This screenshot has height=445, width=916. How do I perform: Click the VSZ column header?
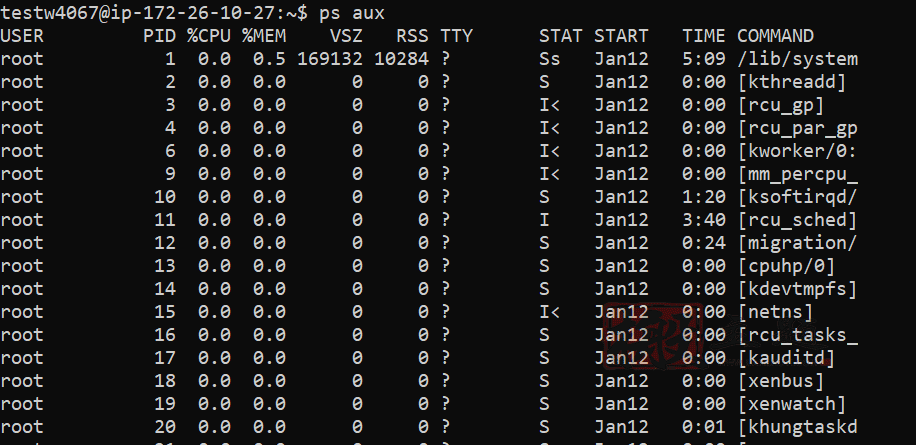click(346, 36)
